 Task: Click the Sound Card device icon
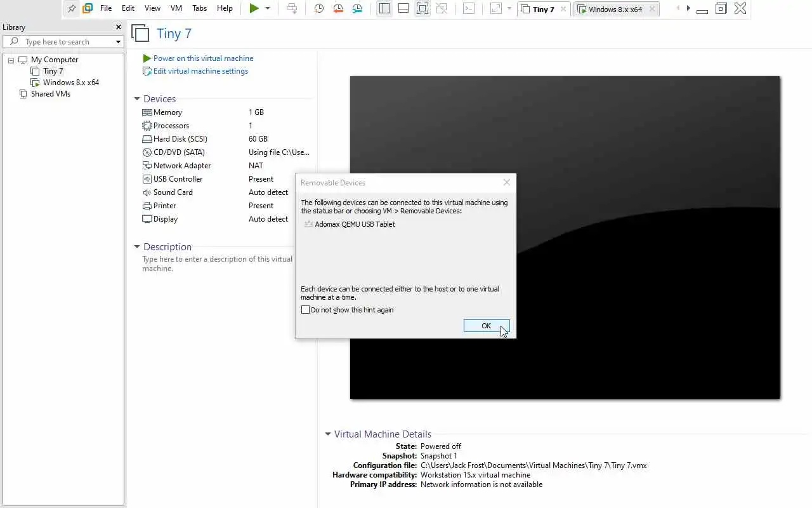(x=147, y=192)
